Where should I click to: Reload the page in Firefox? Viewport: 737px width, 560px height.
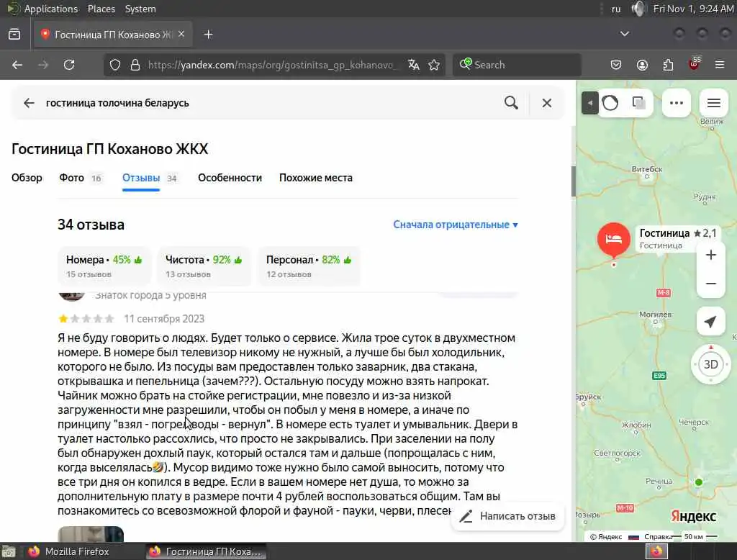click(x=69, y=65)
